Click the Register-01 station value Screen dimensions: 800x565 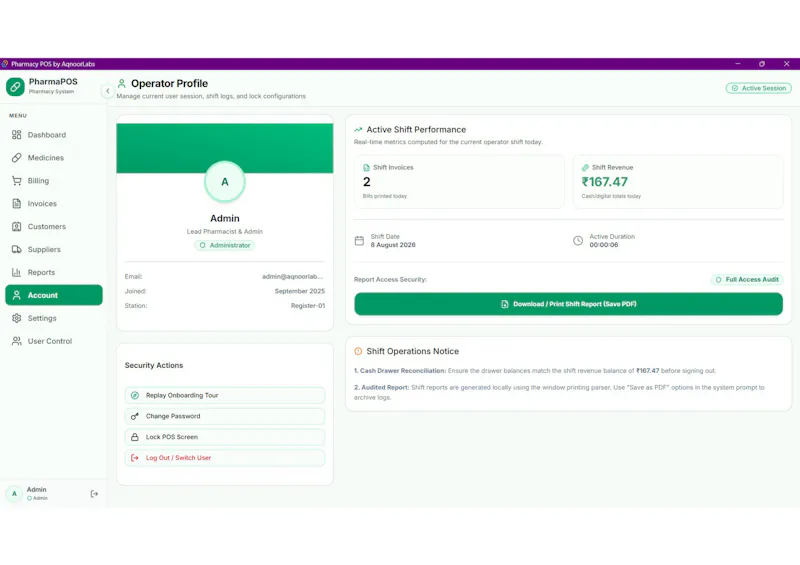tap(308, 306)
